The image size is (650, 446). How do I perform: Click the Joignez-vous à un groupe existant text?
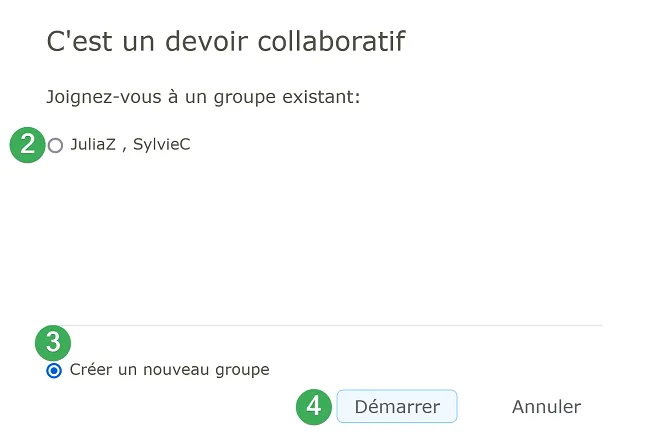point(203,97)
